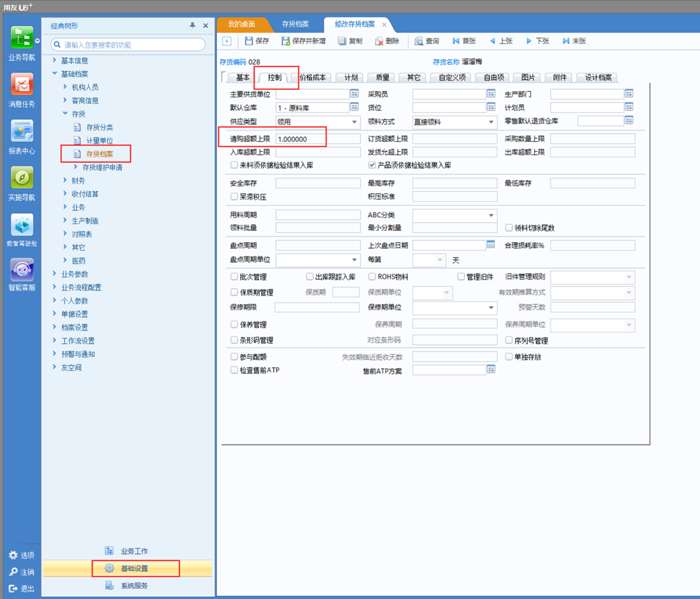Focus the function search box
700x599 pixels.
128,45
